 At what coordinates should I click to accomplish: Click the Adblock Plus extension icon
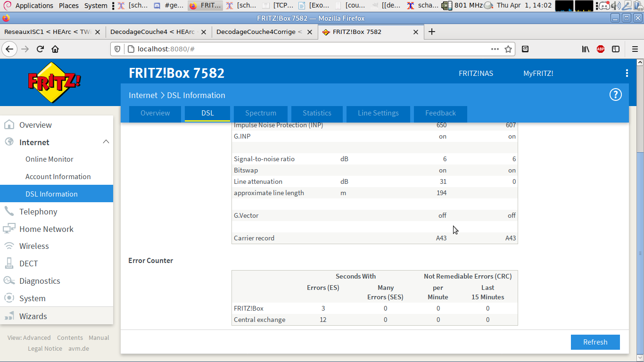coord(601,49)
